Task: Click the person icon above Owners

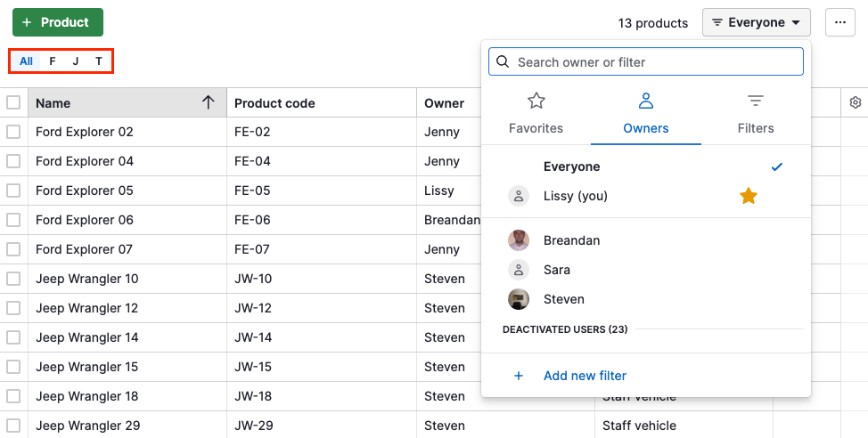Action: coord(645,101)
